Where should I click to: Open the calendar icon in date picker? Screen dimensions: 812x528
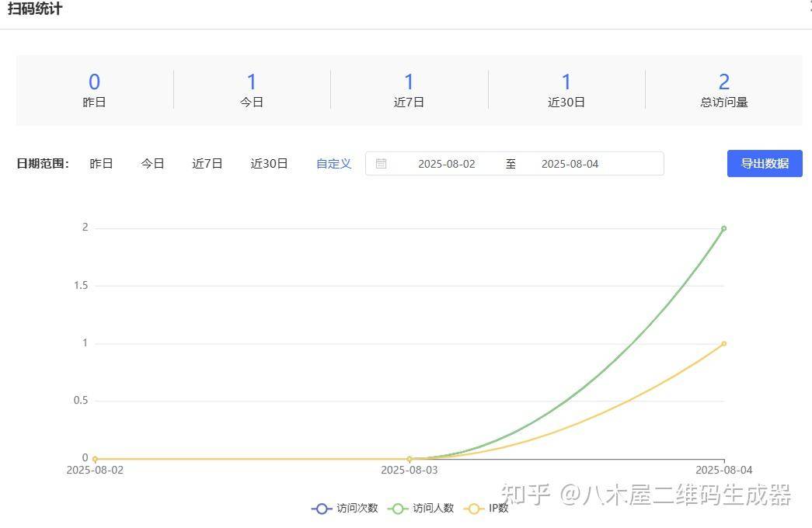pyautogui.click(x=382, y=164)
